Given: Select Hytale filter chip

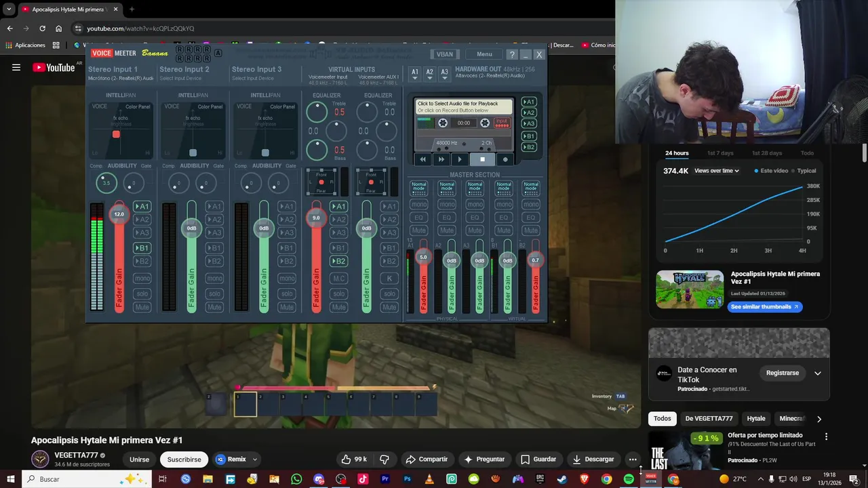Looking at the screenshot, I should (x=756, y=418).
